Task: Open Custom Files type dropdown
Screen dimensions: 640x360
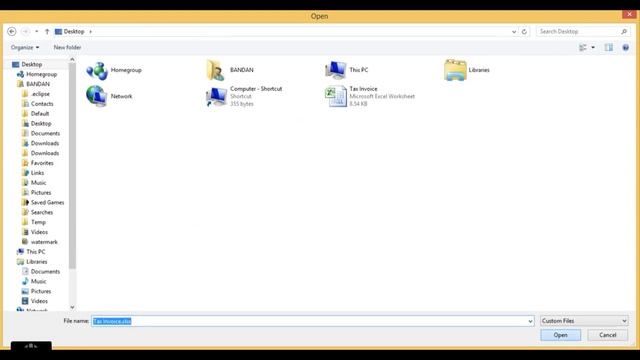Action: pos(584,321)
